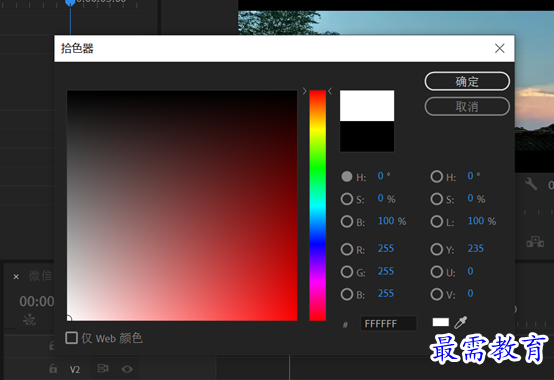Close the 拾色器 dialog

(499, 48)
